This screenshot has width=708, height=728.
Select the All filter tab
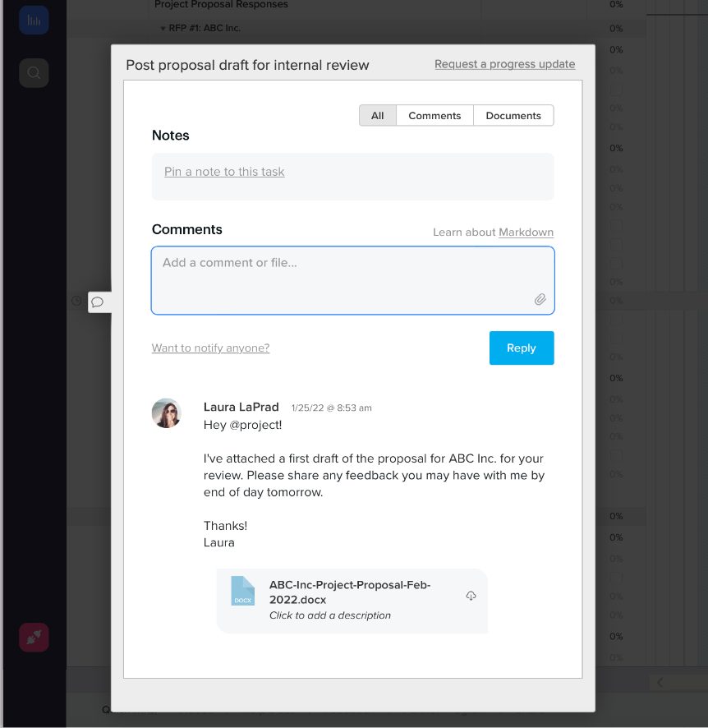[x=377, y=115]
